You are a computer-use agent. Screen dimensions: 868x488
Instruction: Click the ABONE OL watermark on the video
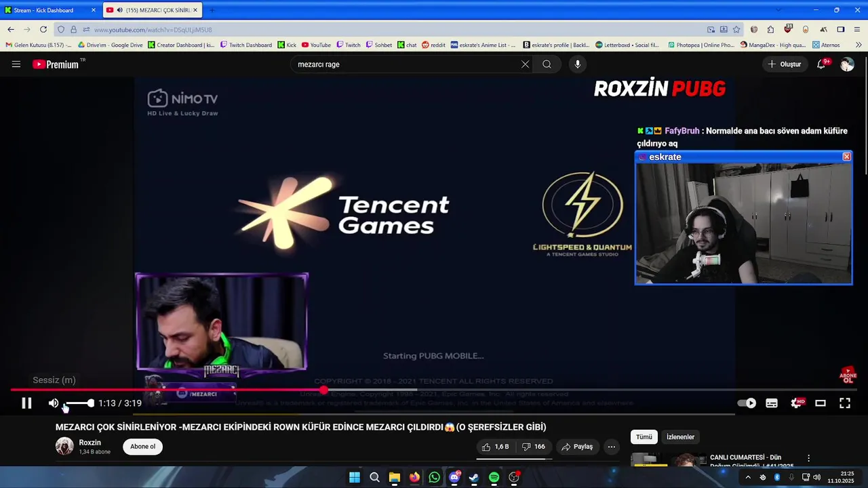[x=848, y=376]
